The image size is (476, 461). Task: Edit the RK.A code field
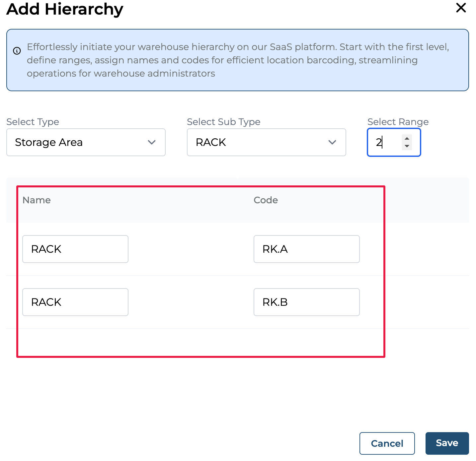tap(306, 249)
